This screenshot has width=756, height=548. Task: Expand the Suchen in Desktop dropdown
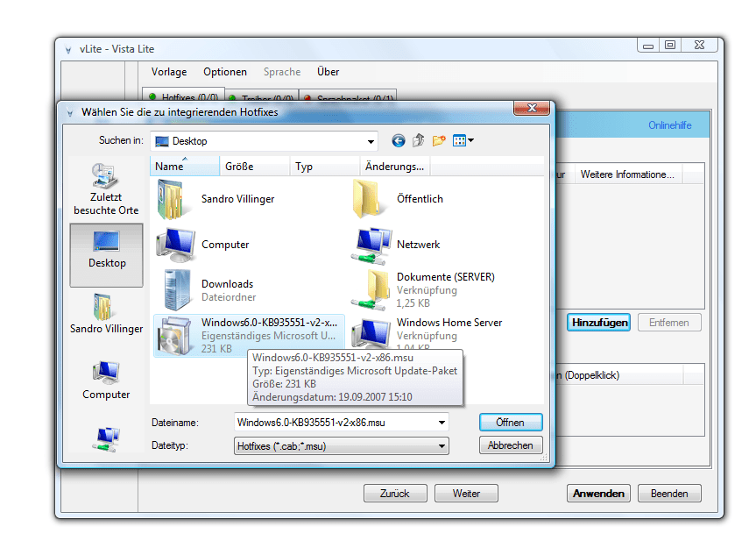pos(370,140)
